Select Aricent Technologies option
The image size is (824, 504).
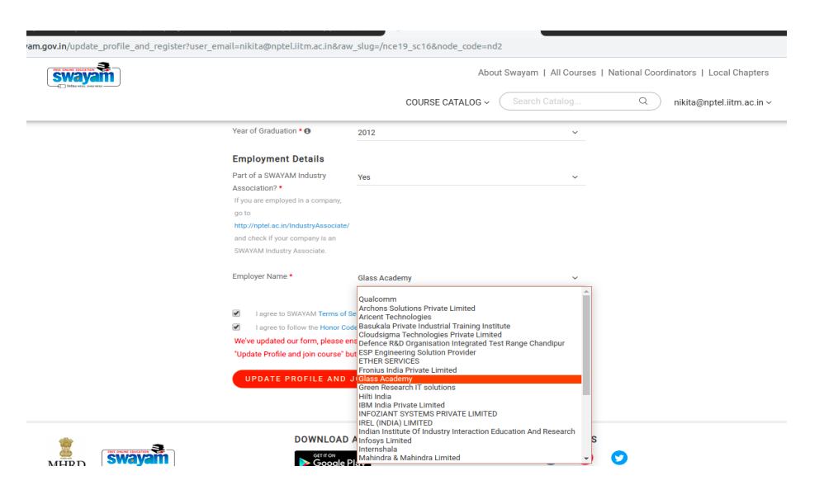coord(470,317)
